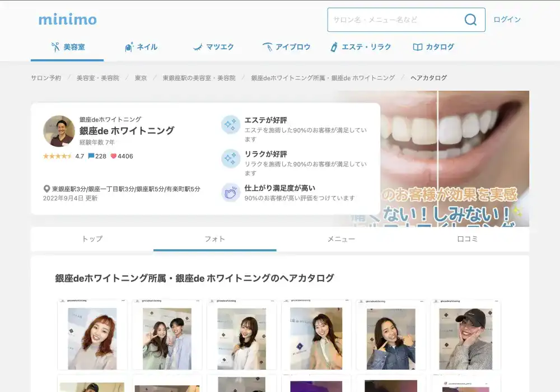Switch to the 口コミ tab
This screenshot has width=560, height=392.
tap(467, 239)
